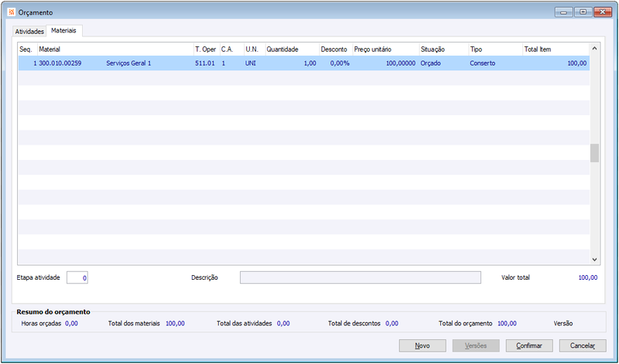Image resolution: width=619 pixels, height=364 pixels.
Task: Maximize the Orçamento window
Action: click(x=583, y=12)
